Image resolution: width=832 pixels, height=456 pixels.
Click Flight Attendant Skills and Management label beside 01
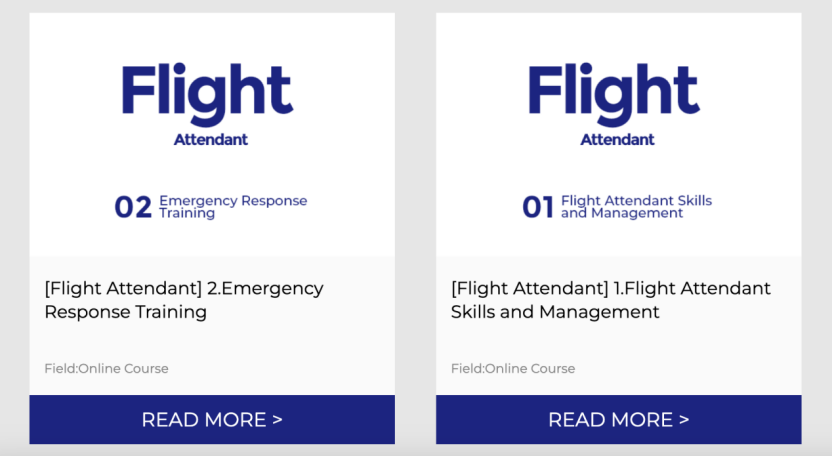click(x=636, y=207)
